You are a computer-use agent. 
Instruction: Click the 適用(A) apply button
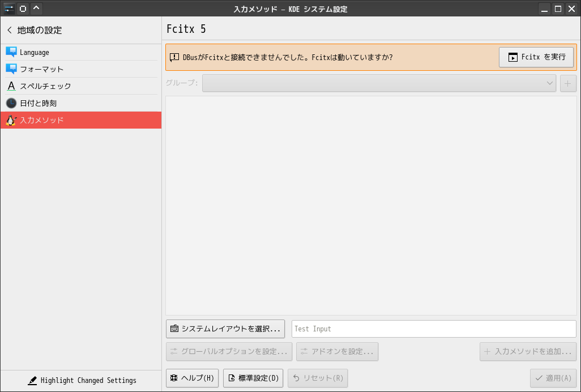coord(553,378)
